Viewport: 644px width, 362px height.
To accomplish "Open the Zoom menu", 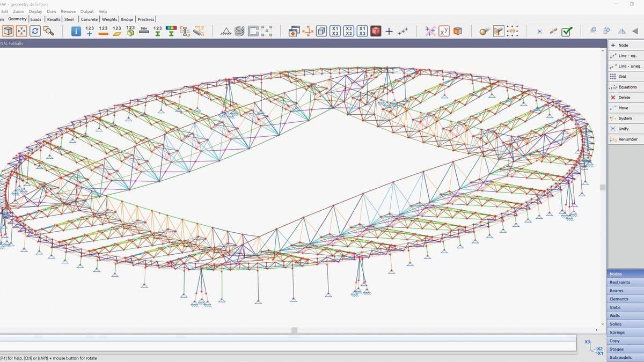I will pos(18,11).
